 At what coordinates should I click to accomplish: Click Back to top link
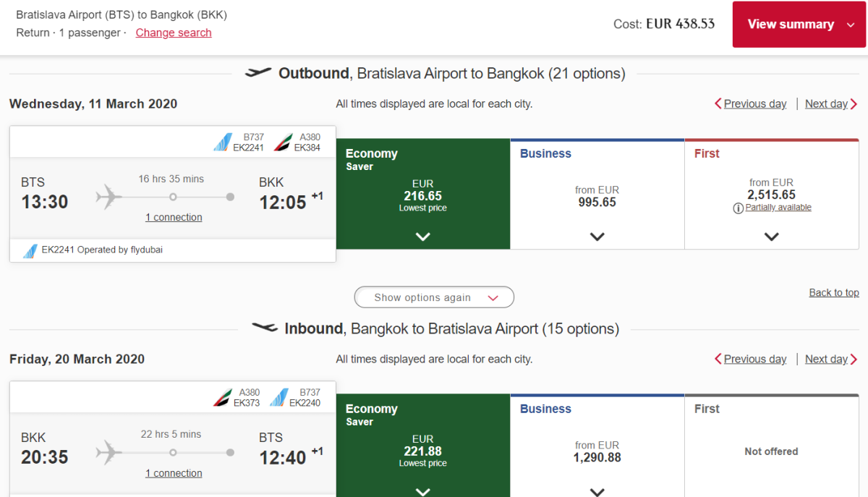833,292
